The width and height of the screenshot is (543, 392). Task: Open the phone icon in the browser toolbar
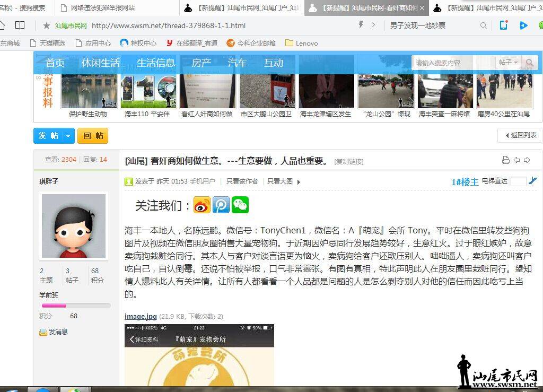click(504, 25)
